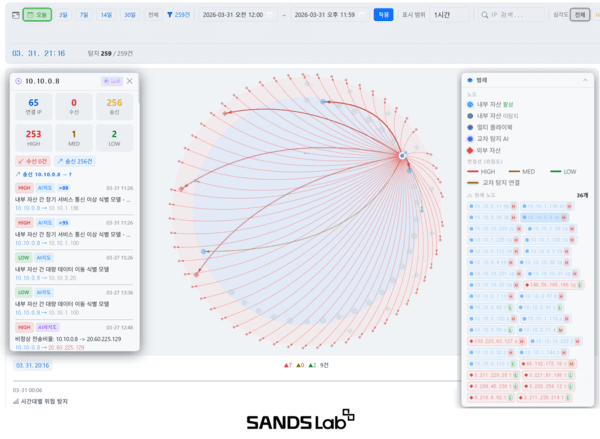Select the 30일 date range
This screenshot has width=600, height=439.
(130, 15)
